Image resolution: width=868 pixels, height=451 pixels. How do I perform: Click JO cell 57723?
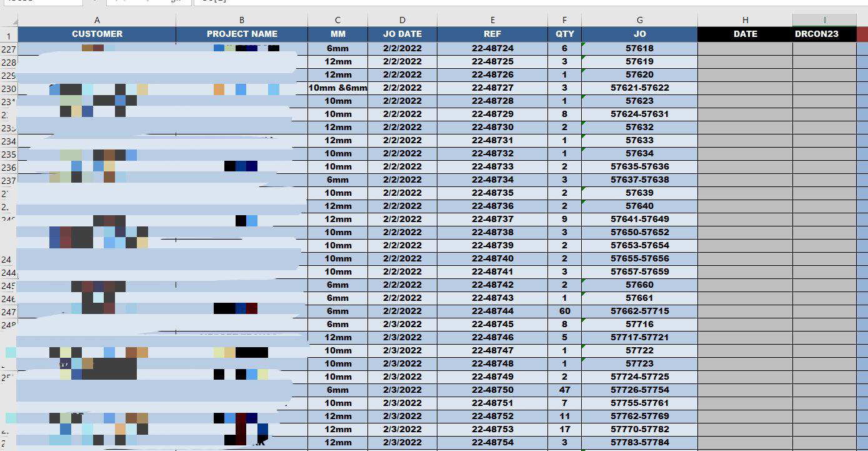pyautogui.click(x=639, y=363)
